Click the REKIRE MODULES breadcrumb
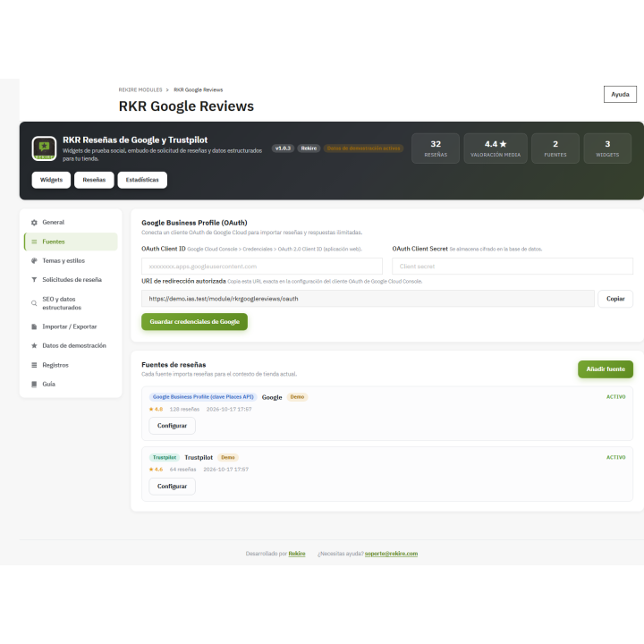This screenshot has width=644, height=644. coord(140,90)
